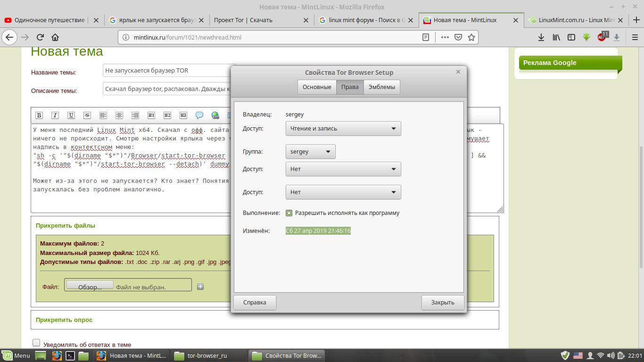Insert an H2 heading via toolbar
Screen dimensions: 644x362
(x=167, y=115)
